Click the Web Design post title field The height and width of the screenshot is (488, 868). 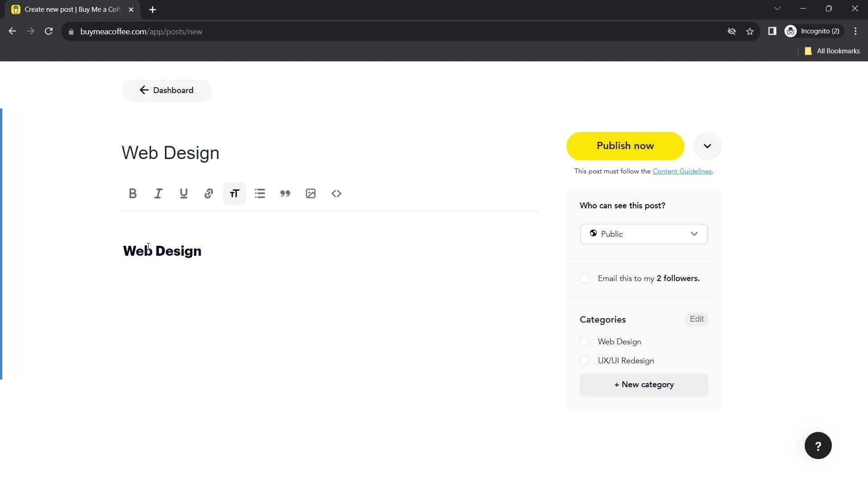pos(330,153)
